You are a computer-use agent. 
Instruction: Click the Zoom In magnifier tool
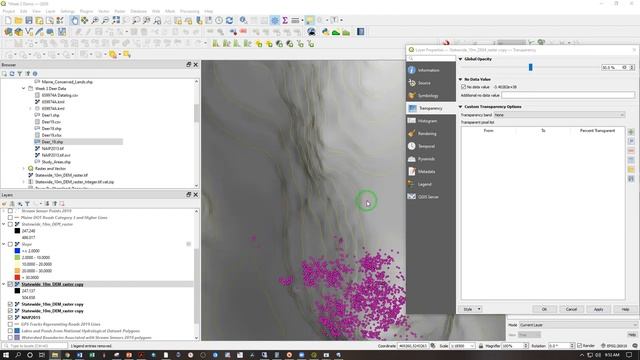pyautogui.click(x=95, y=20)
